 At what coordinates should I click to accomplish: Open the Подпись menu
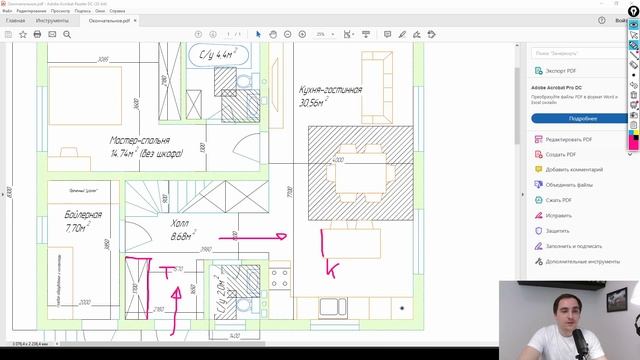pos(83,11)
